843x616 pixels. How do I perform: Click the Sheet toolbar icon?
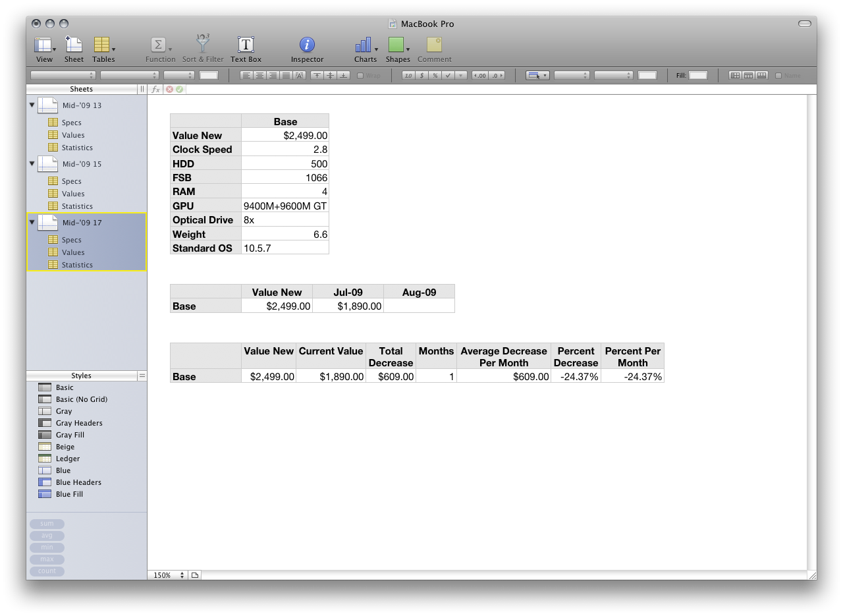coord(74,45)
